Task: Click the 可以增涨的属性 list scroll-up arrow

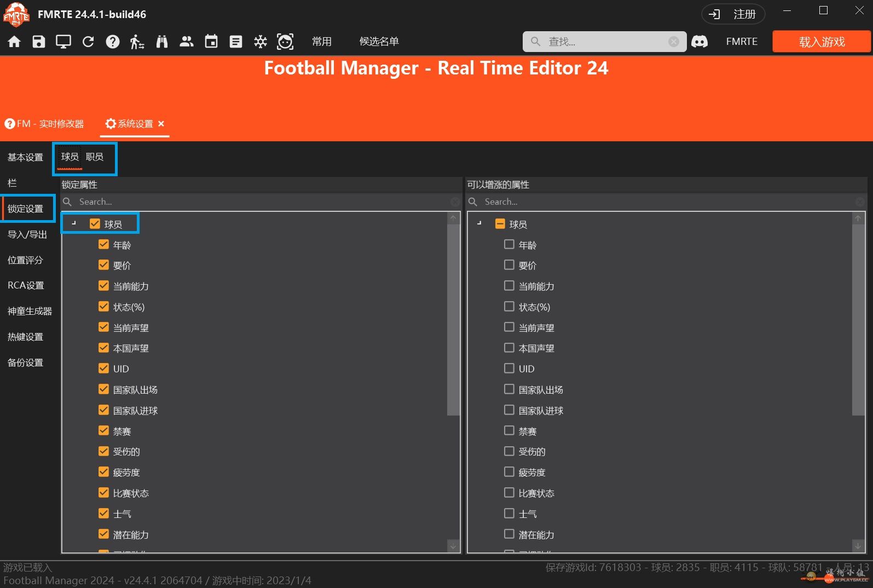Action: [x=858, y=218]
